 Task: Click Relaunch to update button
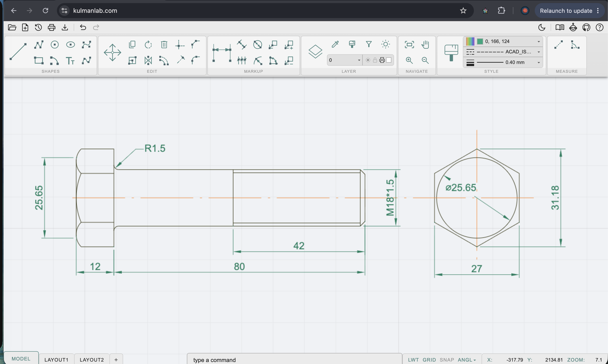[566, 11]
